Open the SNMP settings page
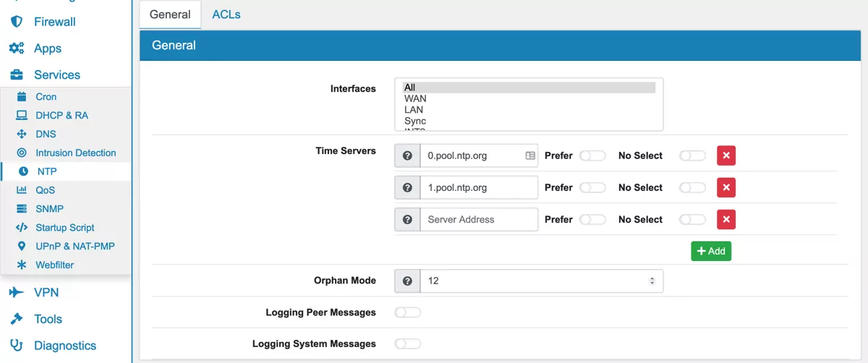This screenshot has width=868, height=363. (x=49, y=208)
